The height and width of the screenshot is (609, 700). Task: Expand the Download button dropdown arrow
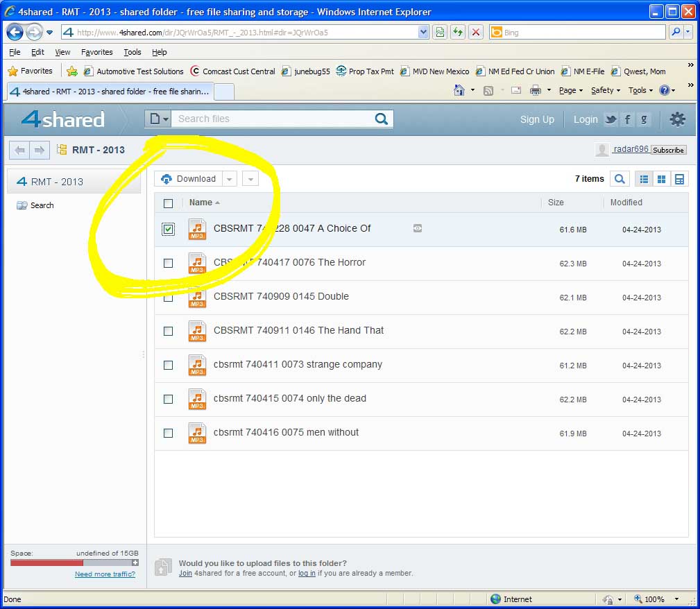230,179
